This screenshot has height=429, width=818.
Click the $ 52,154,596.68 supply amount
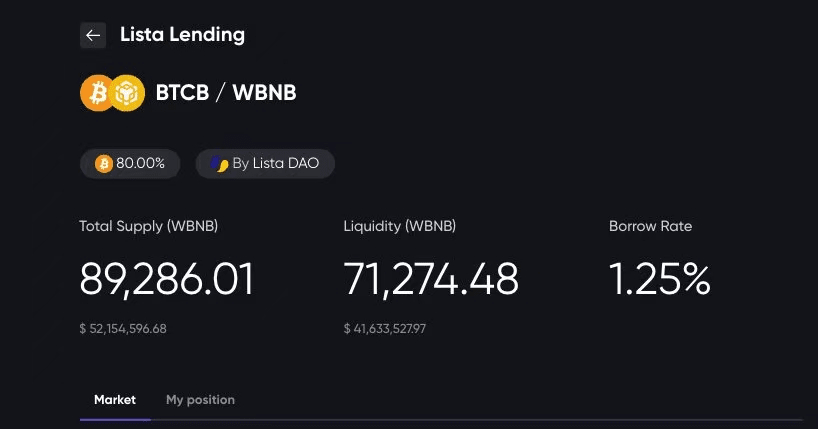click(123, 329)
